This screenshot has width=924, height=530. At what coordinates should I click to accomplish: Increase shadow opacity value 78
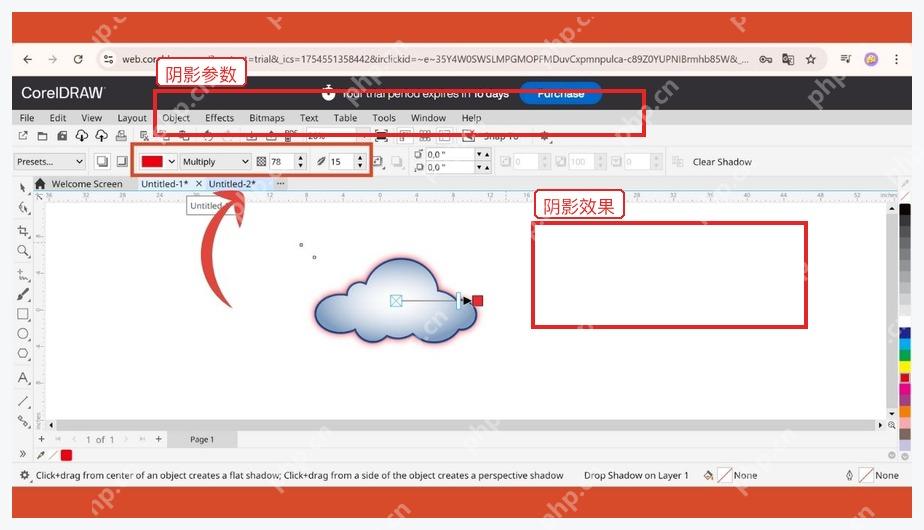pos(301,158)
